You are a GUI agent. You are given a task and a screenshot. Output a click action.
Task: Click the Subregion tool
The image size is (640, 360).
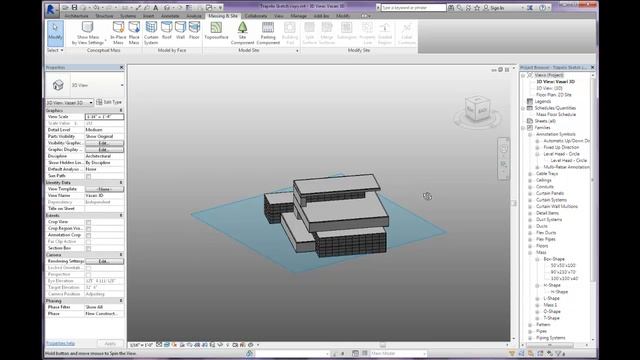click(x=347, y=31)
